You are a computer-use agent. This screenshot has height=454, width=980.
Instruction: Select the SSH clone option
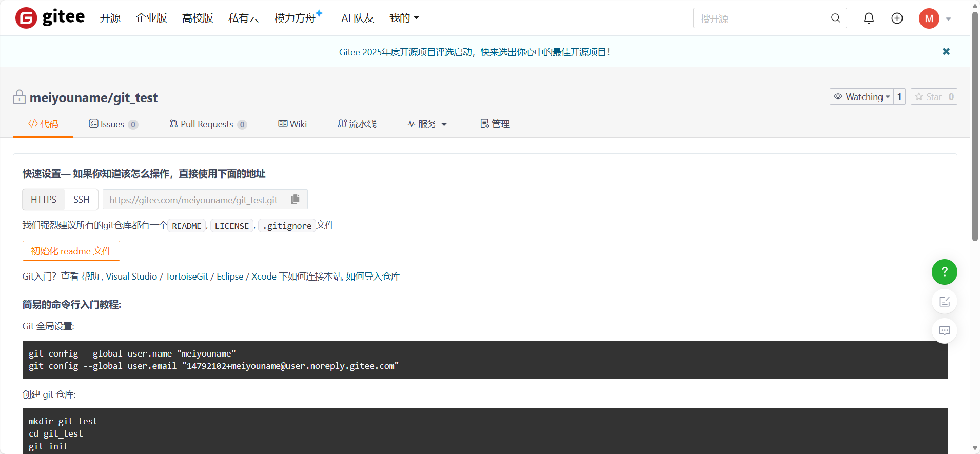(x=82, y=200)
